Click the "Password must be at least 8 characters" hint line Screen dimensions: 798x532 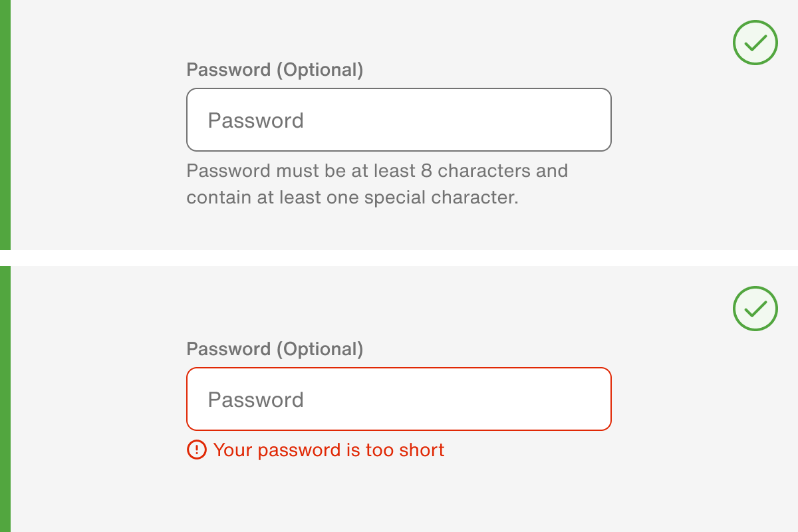tap(377, 171)
